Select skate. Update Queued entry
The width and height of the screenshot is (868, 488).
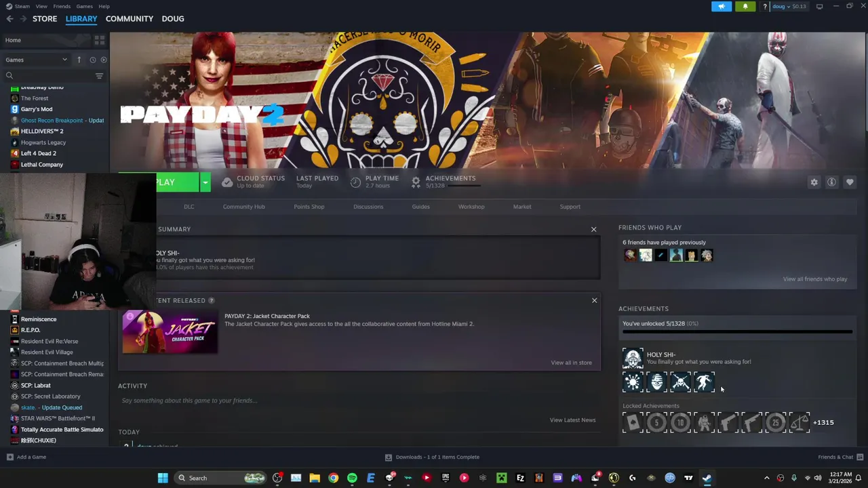[51, 407]
